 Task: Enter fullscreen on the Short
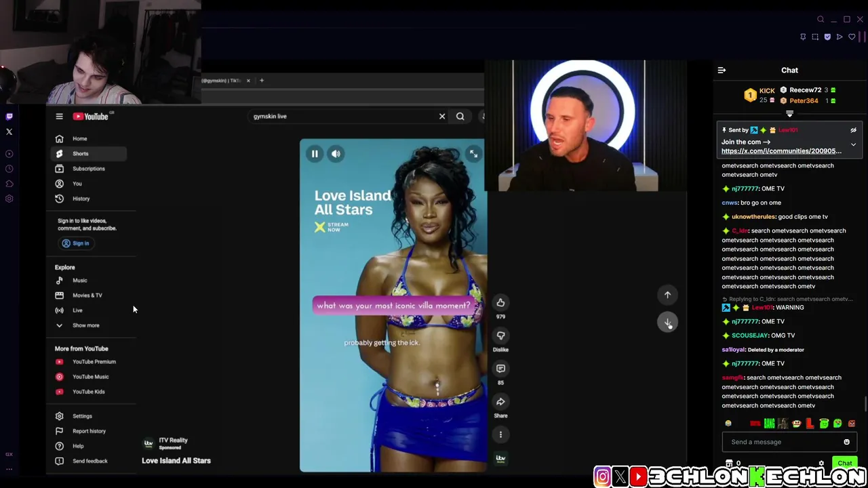coord(473,154)
